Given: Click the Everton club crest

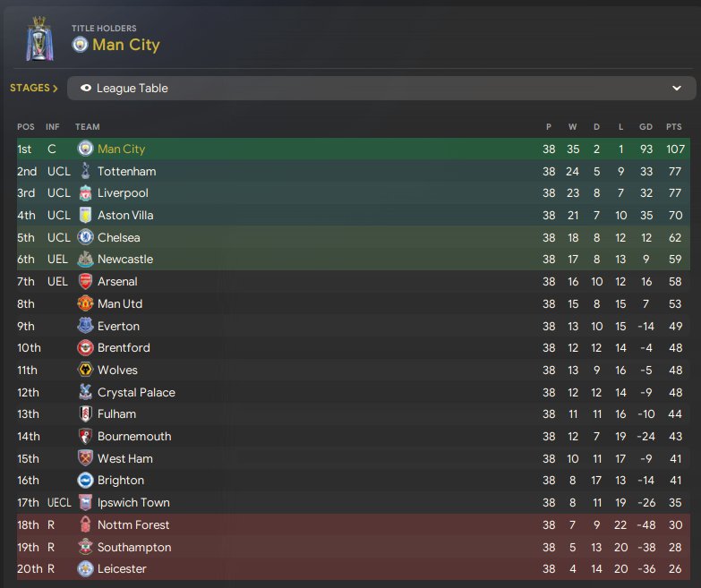Looking at the screenshot, I should click(x=85, y=326).
